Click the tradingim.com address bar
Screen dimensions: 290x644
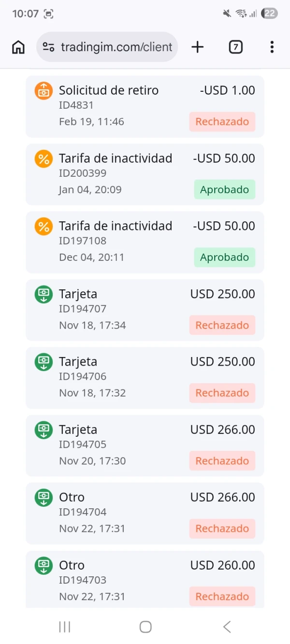point(116,47)
